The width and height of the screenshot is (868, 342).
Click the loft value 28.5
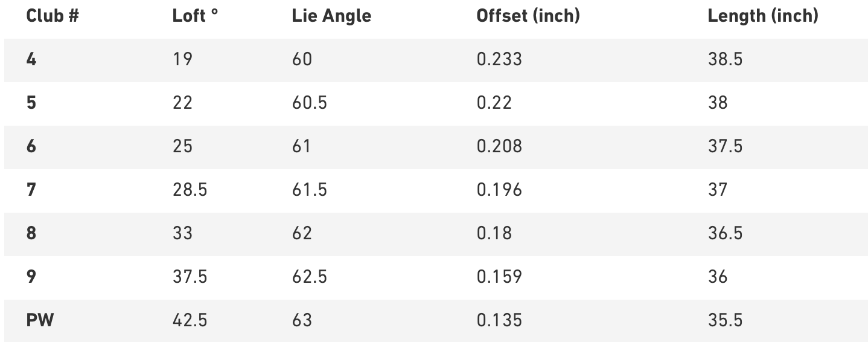(190, 190)
